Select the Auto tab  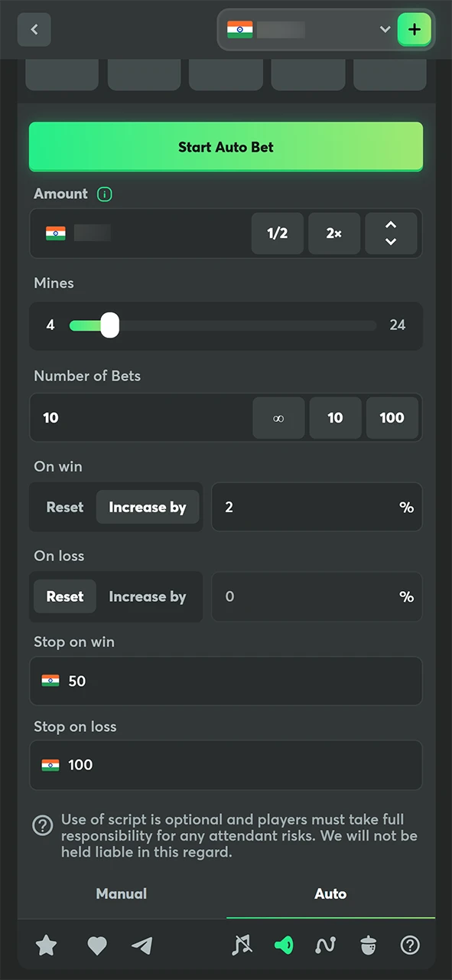click(330, 893)
